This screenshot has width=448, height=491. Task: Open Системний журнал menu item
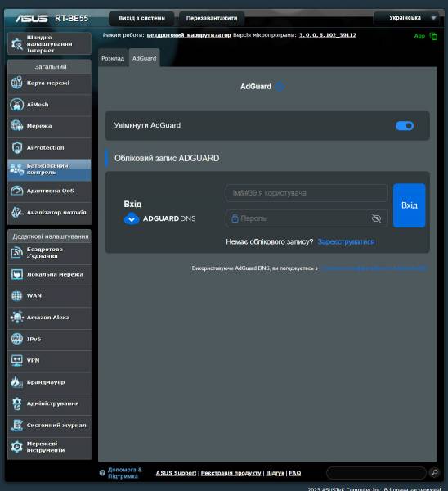pyautogui.click(x=49, y=425)
